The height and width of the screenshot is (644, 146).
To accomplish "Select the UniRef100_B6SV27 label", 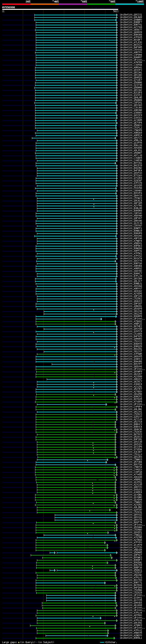I will tap(131, 45).
